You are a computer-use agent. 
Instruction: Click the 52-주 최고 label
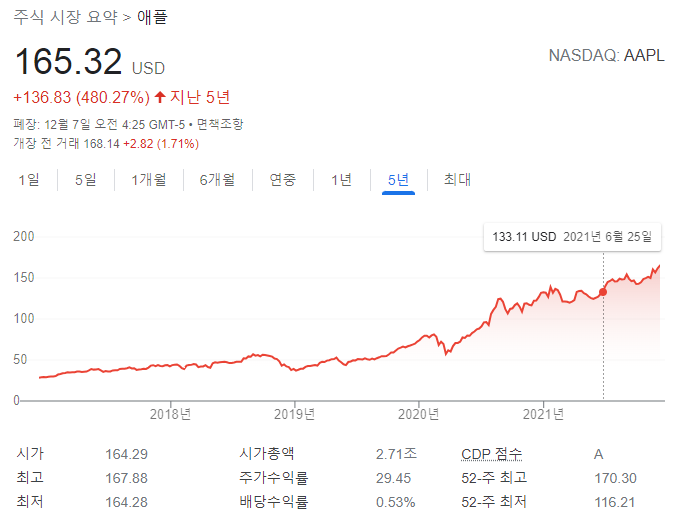pyautogui.click(x=494, y=478)
